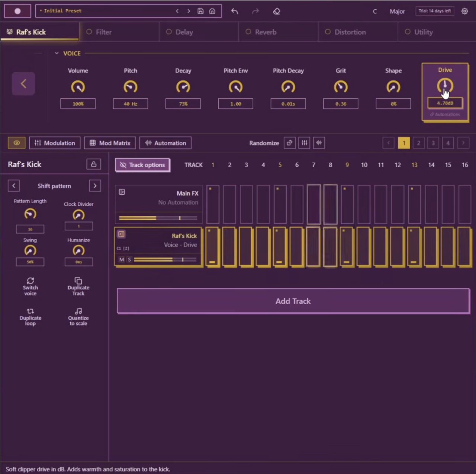Go to next pattern page arrow
This screenshot has height=474, width=476.
[463, 143]
